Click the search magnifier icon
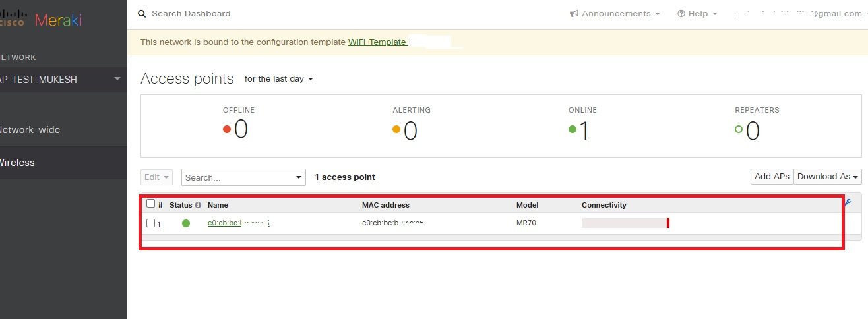Viewport: 868px width, 319px height. click(x=142, y=14)
